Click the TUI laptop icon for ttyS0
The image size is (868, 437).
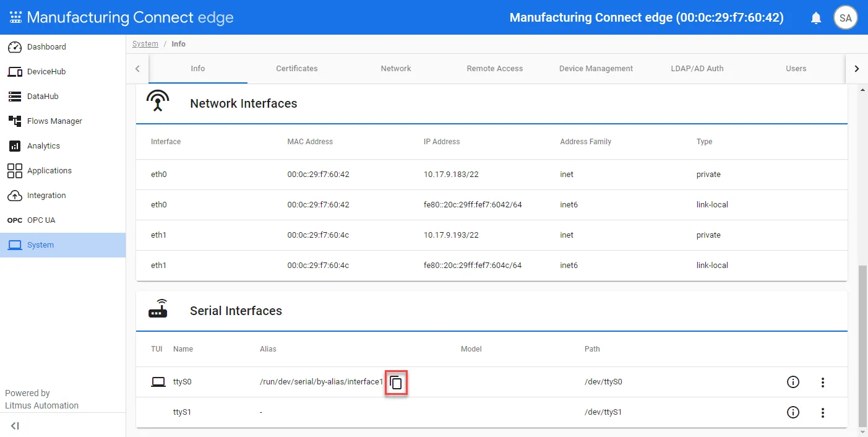[x=158, y=382]
